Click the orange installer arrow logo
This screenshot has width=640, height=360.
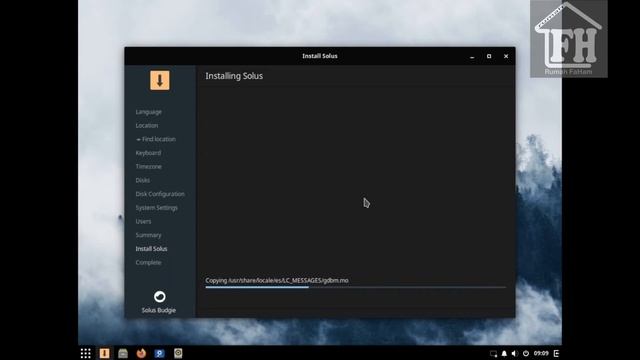[x=160, y=80]
